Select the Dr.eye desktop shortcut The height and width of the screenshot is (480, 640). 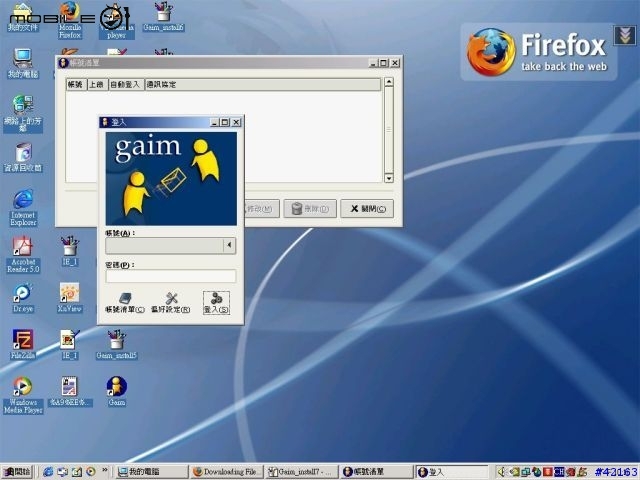coord(23,298)
